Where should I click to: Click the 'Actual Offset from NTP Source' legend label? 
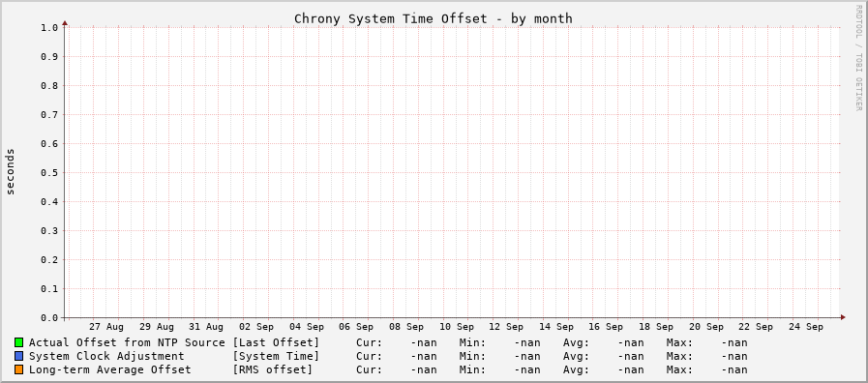point(127,342)
